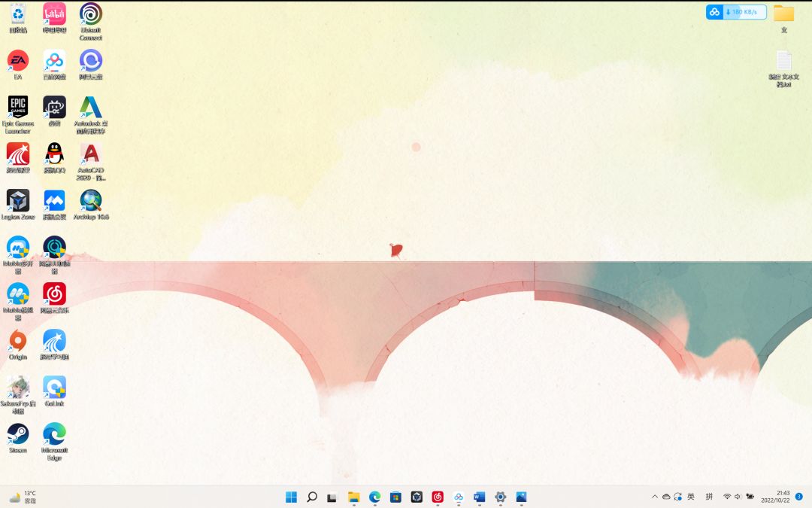Open the volume speaker tray icon
Image resolution: width=812 pixels, height=508 pixels.
pyautogui.click(x=738, y=497)
